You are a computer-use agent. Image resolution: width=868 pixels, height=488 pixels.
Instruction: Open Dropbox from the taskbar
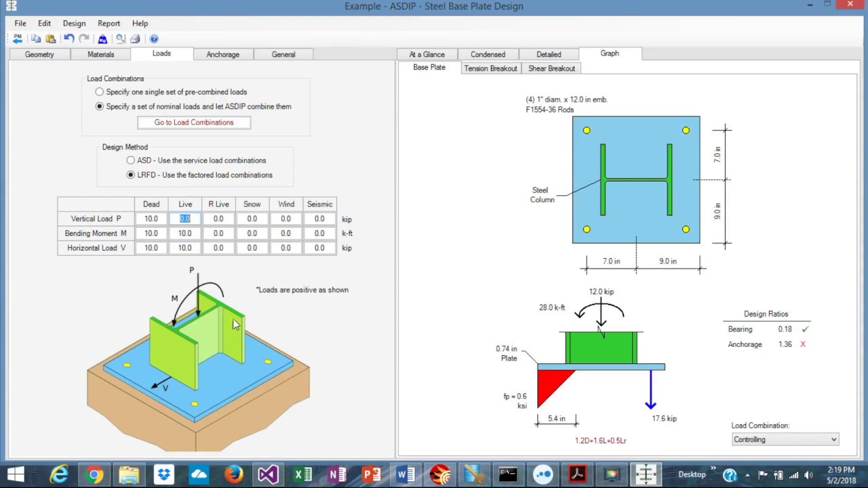coord(163,474)
